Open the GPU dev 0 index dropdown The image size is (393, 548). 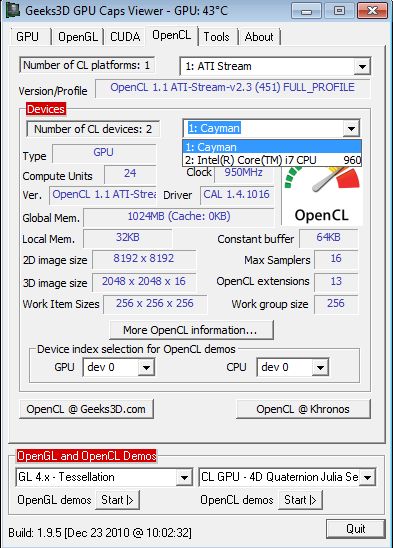click(x=146, y=367)
